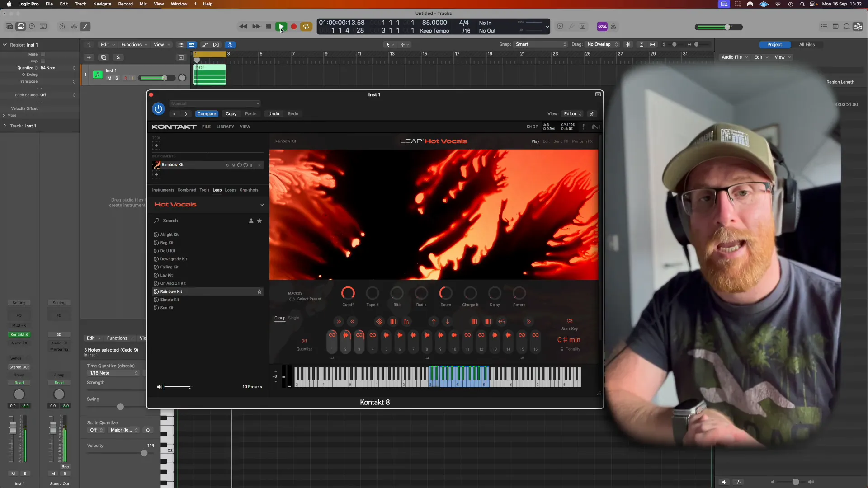Go to previous plugin preset arrow
868x488 pixels.
(175, 114)
